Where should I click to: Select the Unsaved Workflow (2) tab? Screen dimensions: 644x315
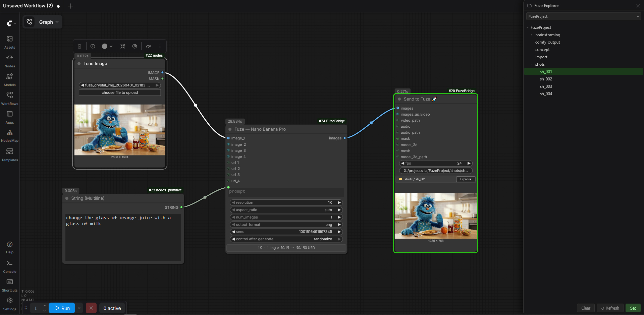click(28, 6)
